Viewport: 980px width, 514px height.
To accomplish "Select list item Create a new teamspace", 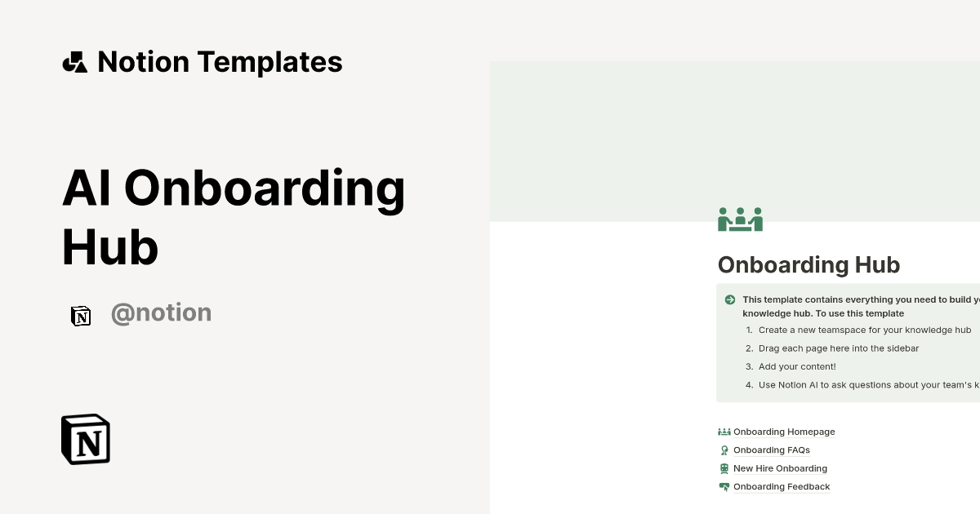I will (x=865, y=330).
